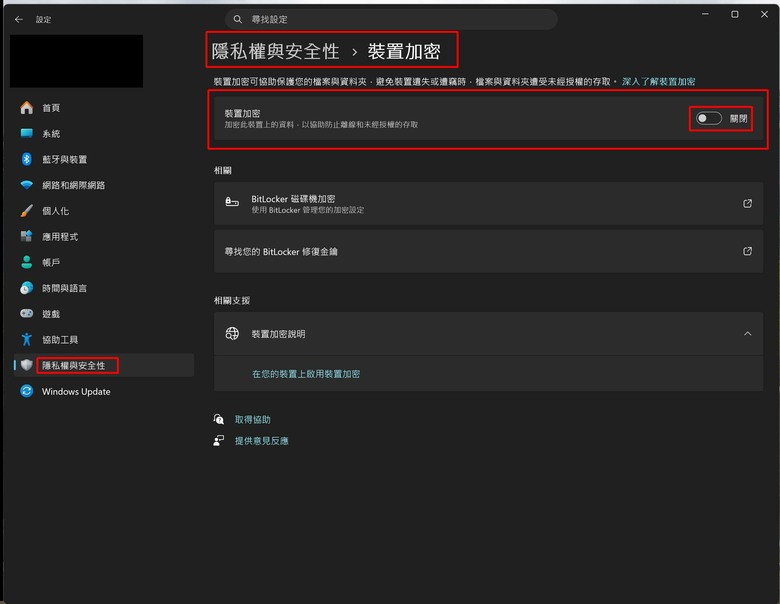Viewport: 780px width, 604px height.
Task: Click the search magnifier icon
Action: [238, 19]
